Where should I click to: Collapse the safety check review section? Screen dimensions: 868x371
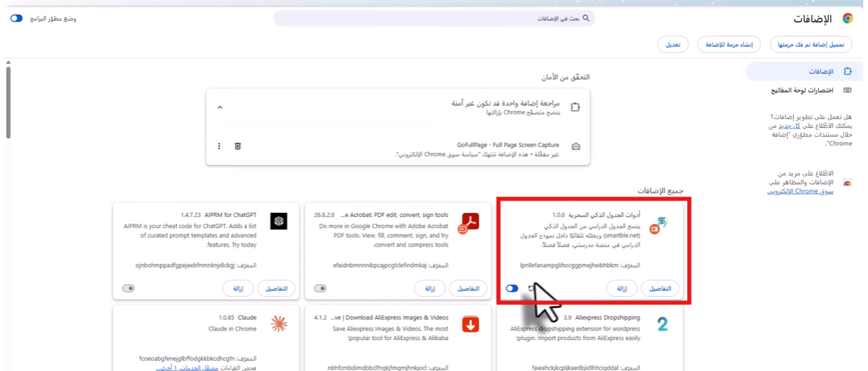pos(220,107)
